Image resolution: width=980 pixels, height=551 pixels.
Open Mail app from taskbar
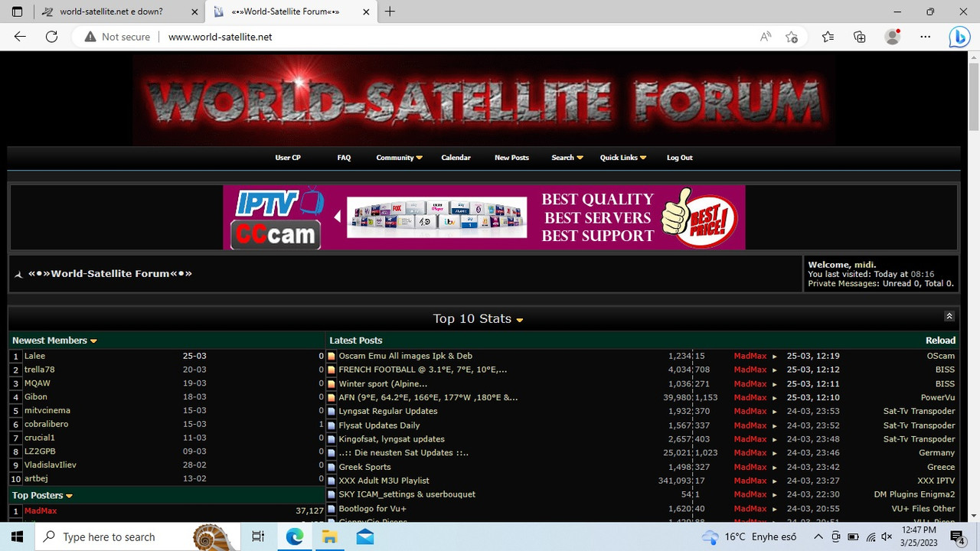pos(364,536)
